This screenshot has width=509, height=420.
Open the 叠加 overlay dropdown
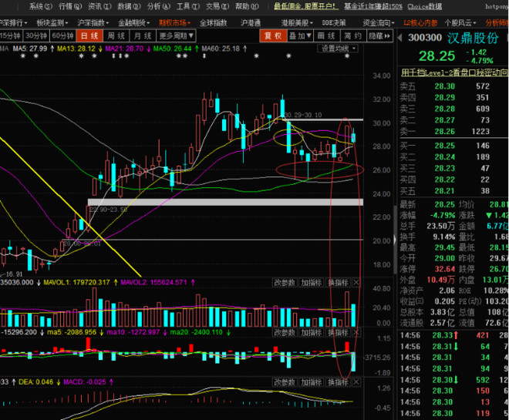[300, 35]
